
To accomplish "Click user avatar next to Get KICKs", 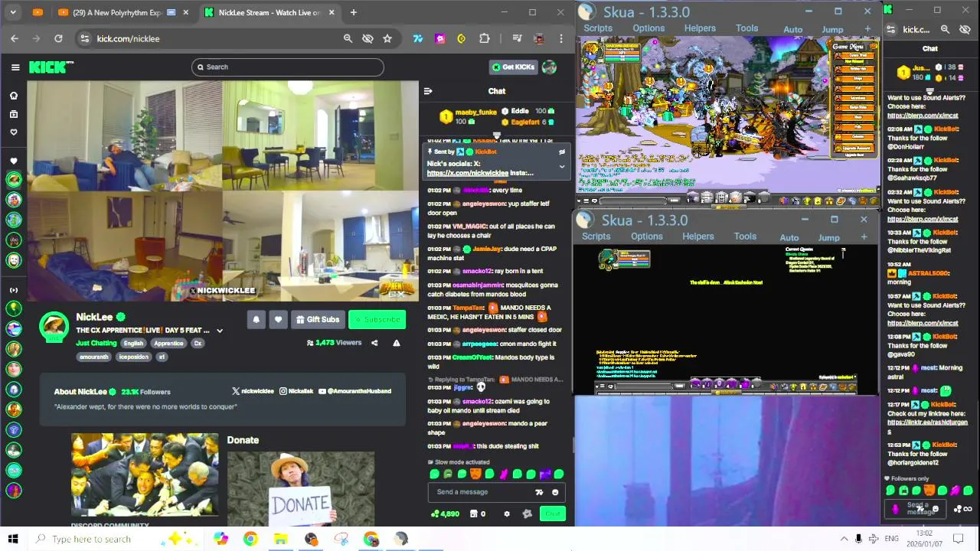I will (x=549, y=67).
